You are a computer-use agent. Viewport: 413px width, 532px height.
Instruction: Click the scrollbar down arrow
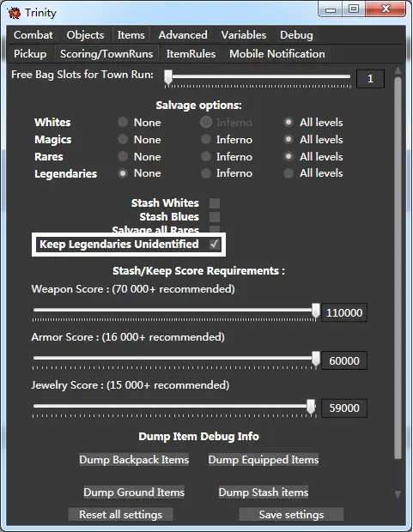pos(398,494)
